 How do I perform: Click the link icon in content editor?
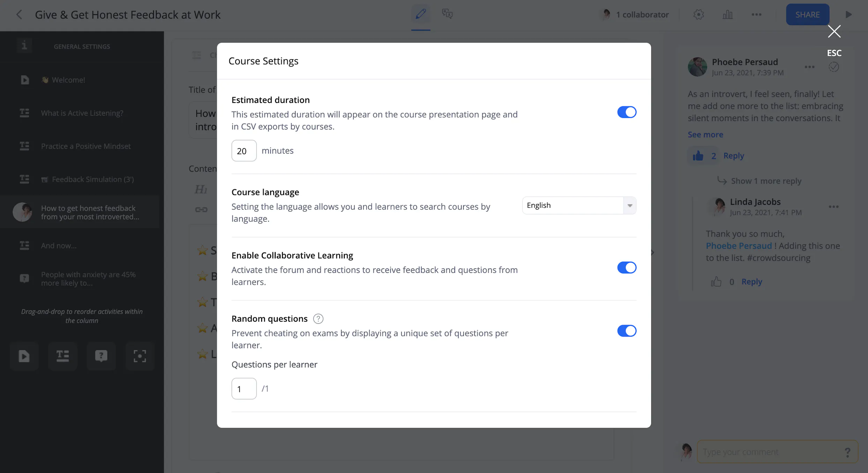point(201,210)
